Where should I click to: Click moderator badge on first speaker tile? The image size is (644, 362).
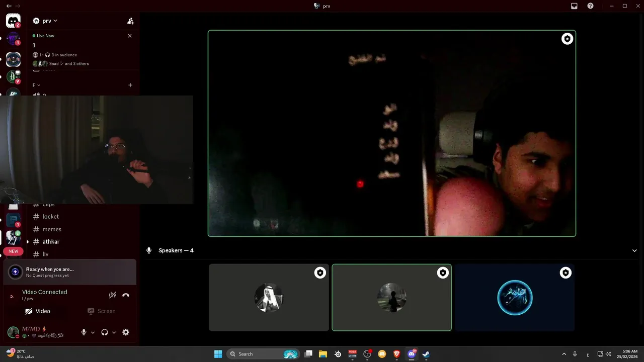(x=320, y=273)
